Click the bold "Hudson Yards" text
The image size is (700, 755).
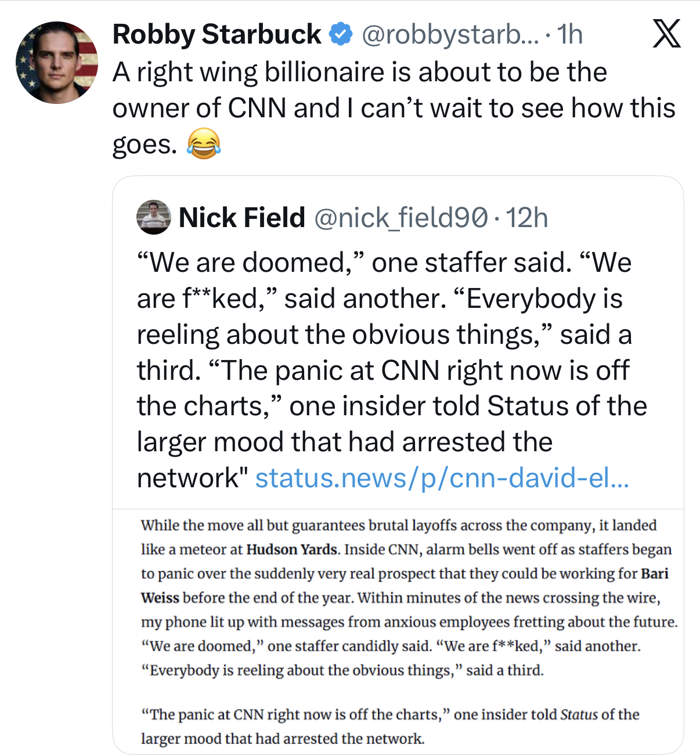(291, 549)
